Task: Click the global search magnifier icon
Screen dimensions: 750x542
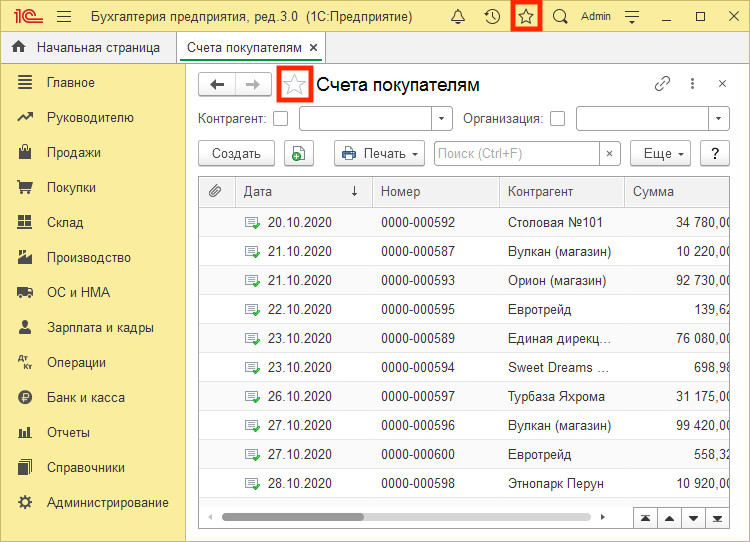Action: click(x=560, y=17)
